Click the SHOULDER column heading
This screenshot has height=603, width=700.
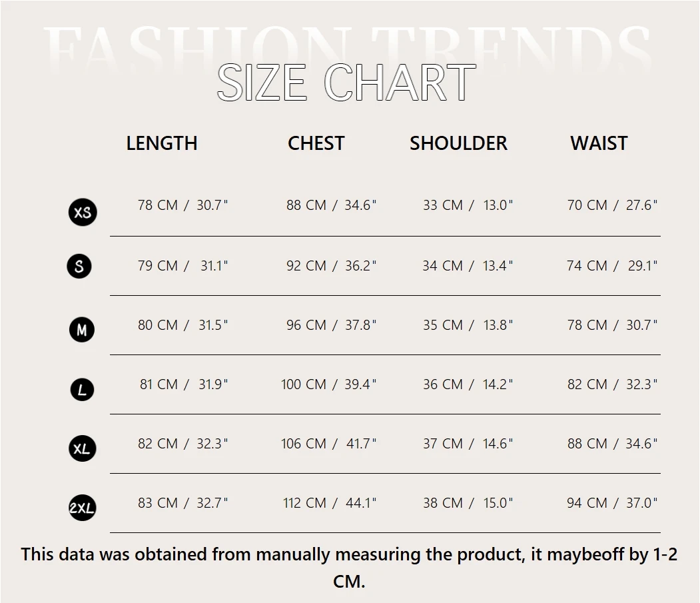(458, 143)
